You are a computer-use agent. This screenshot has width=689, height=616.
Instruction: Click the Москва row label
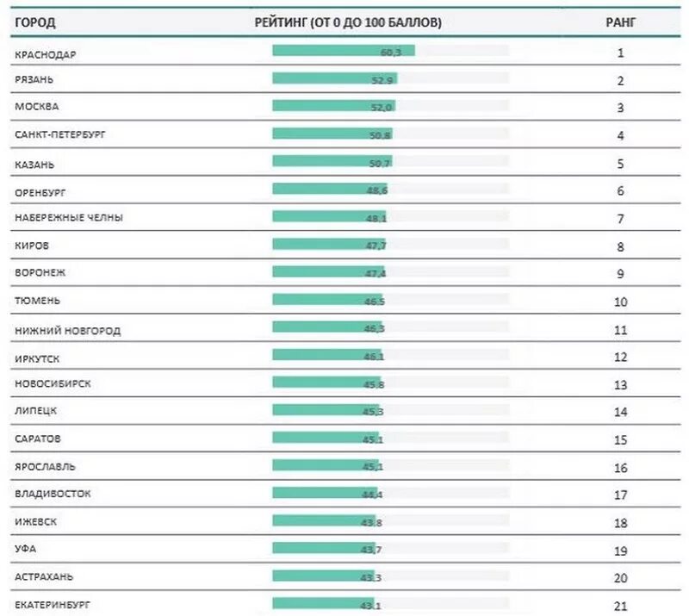click(37, 107)
